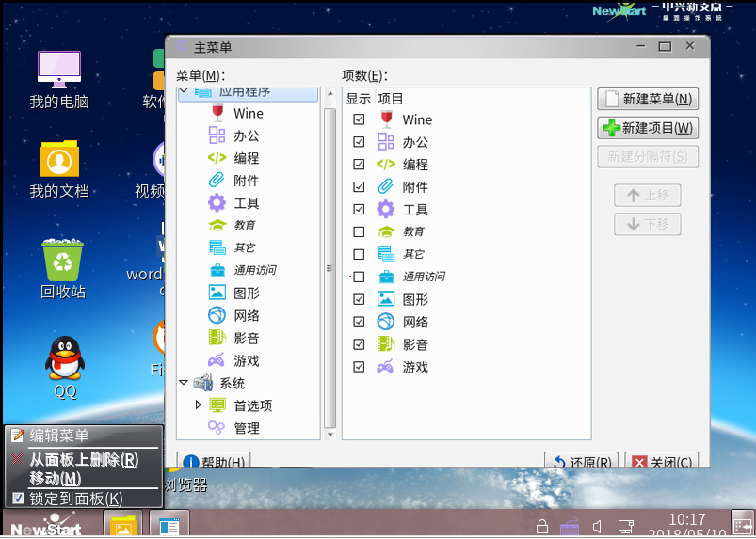Viewport: 756px width, 539px height.
Task: Click the network tray icon
Action: (x=626, y=527)
